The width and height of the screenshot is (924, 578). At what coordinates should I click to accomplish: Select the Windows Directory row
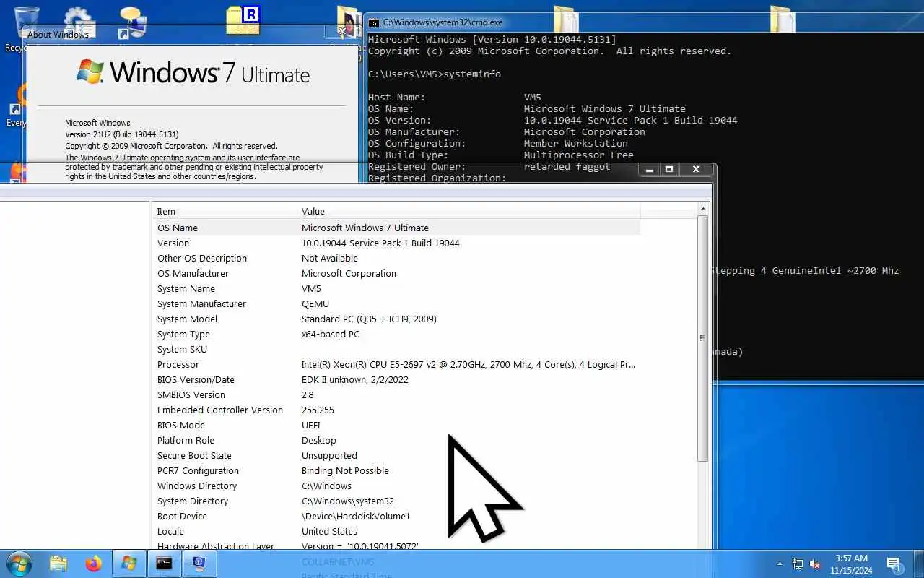[x=396, y=486]
